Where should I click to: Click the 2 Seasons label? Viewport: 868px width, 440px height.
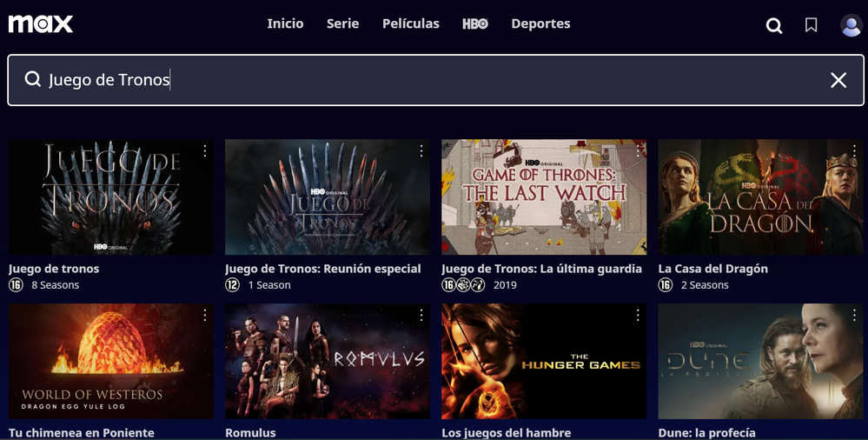click(x=705, y=285)
